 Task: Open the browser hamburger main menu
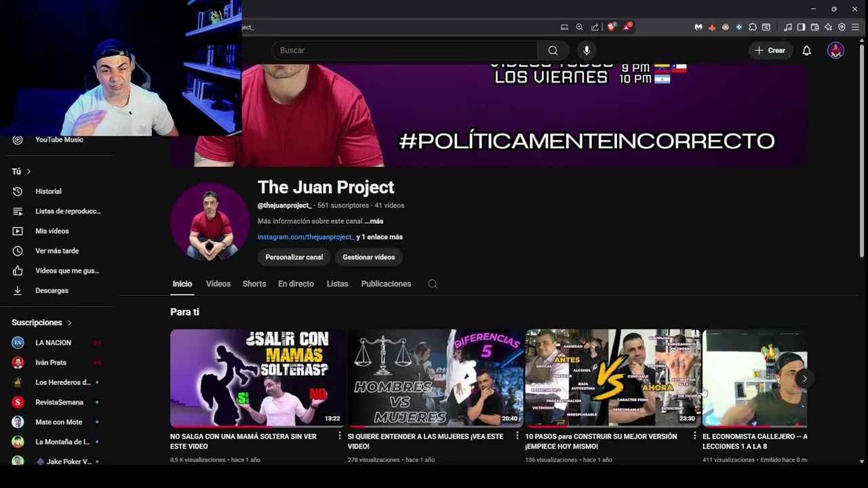[855, 27]
